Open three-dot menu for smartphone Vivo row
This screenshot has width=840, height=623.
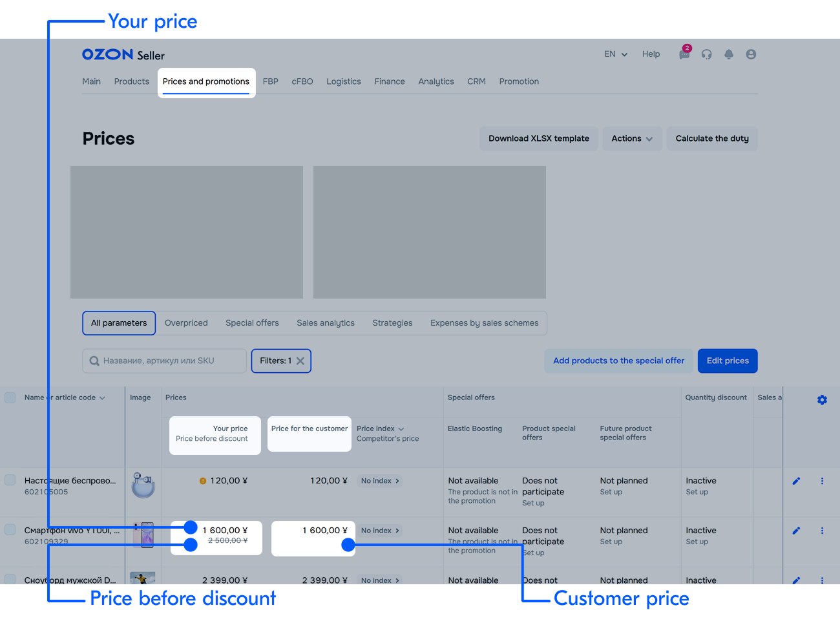[822, 531]
